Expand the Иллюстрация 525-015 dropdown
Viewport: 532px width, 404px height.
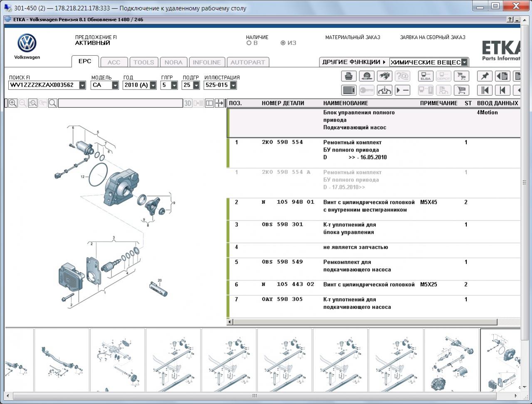[x=233, y=85]
